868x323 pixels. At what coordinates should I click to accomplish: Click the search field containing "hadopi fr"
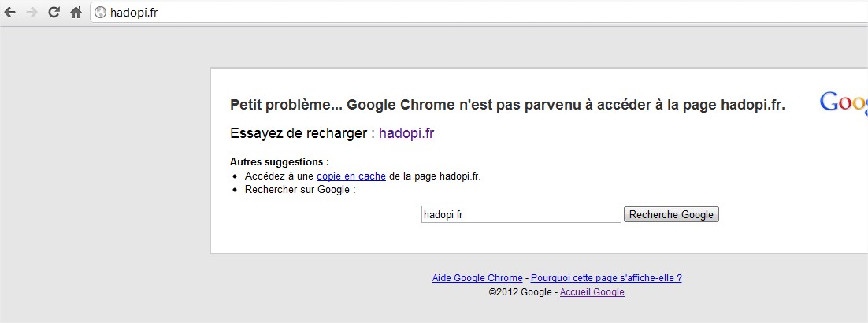coord(521,214)
